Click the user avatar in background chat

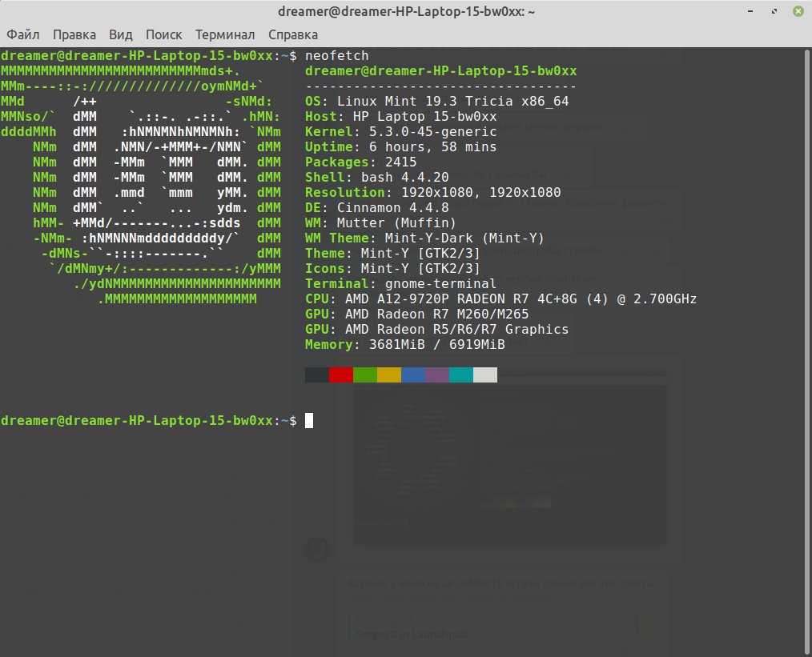[x=317, y=550]
